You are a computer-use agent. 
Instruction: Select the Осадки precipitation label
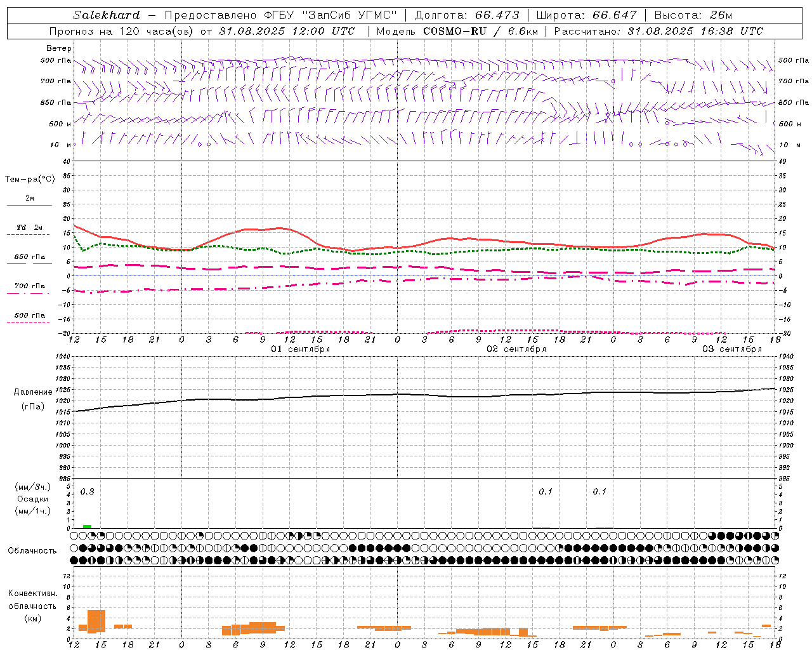pyautogui.click(x=33, y=499)
